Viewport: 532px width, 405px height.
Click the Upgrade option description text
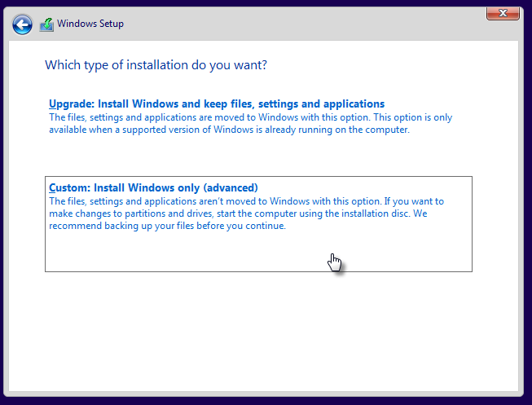250,124
